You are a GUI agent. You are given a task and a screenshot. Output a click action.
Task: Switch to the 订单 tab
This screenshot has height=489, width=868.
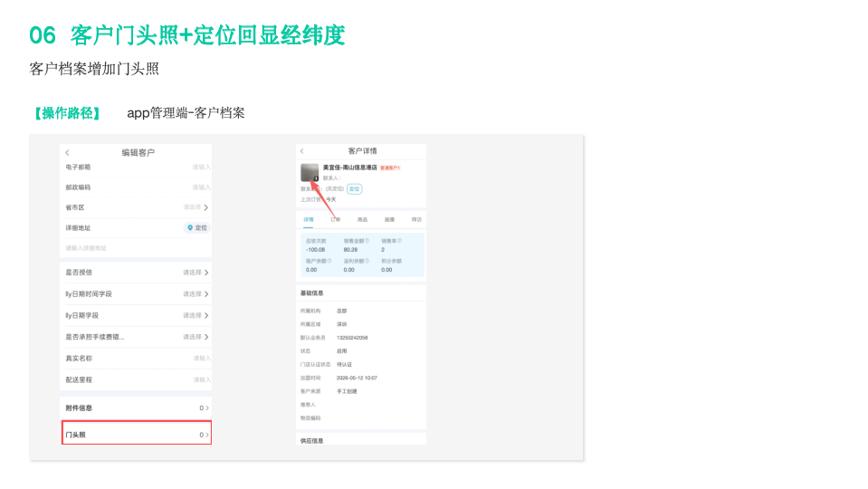pyautogui.click(x=336, y=220)
